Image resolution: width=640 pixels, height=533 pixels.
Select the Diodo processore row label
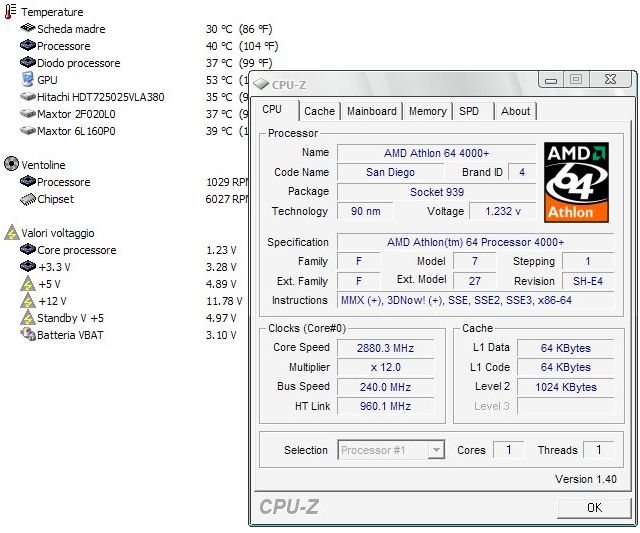tap(79, 63)
